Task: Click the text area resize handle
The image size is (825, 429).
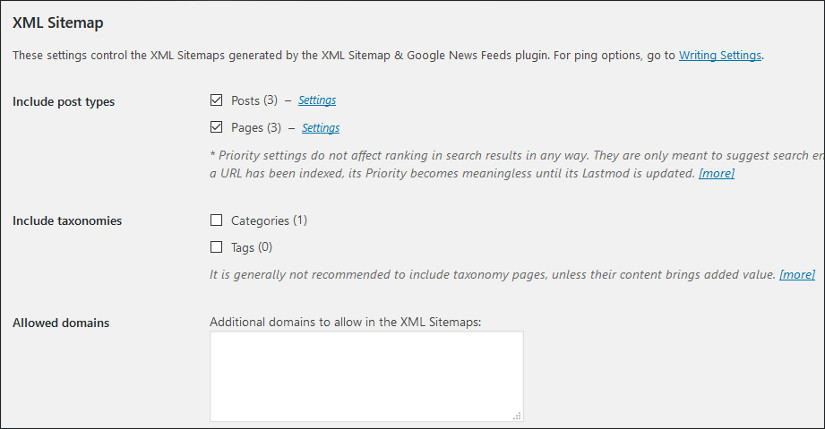Action: (x=517, y=415)
